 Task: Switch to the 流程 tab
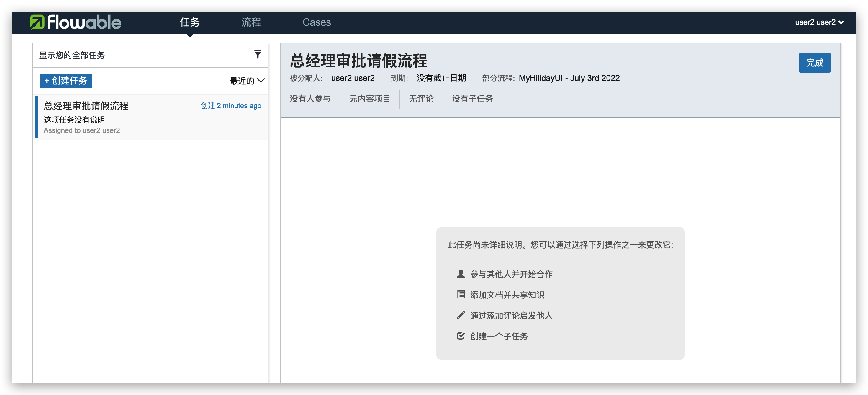251,22
